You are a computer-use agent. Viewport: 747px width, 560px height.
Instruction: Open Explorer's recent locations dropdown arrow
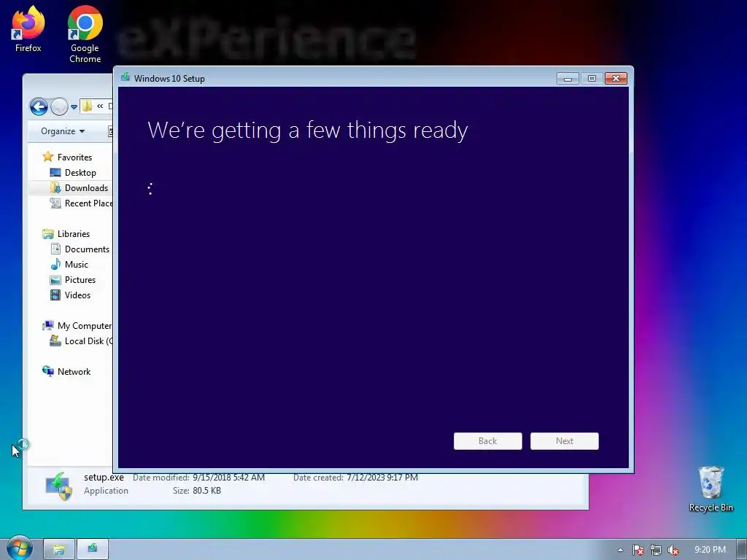click(74, 107)
